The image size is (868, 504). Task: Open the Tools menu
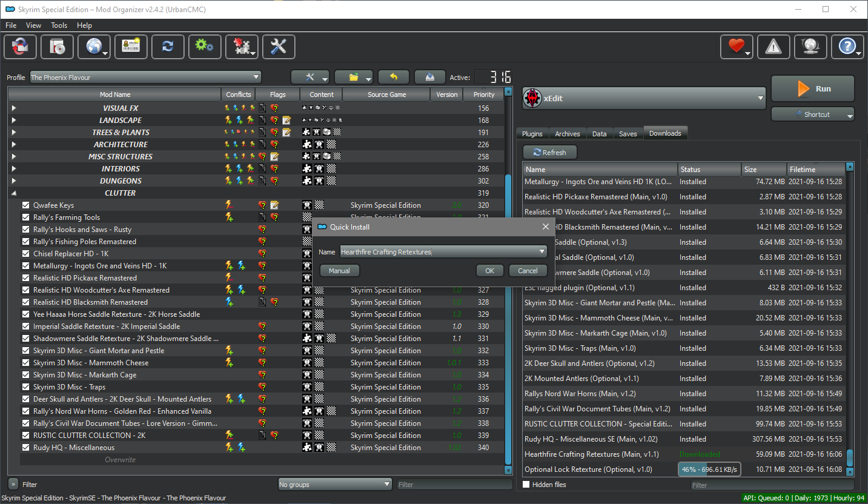point(59,25)
